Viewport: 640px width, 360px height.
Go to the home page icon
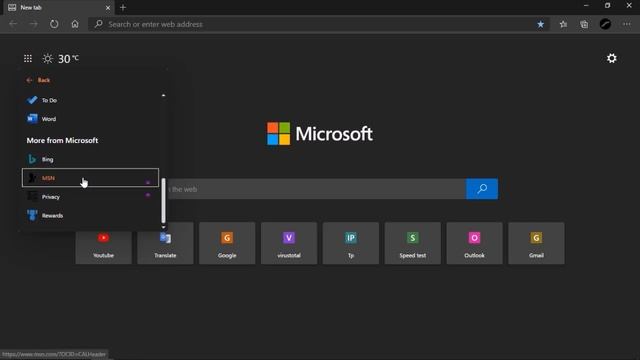(75, 24)
